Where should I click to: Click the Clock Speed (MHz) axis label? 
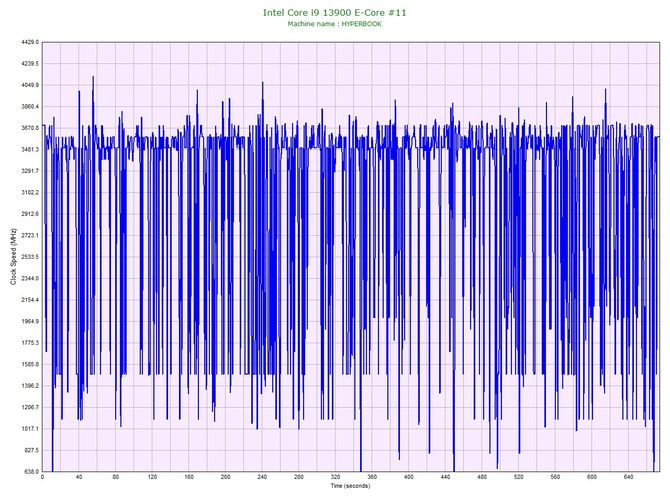coord(11,257)
